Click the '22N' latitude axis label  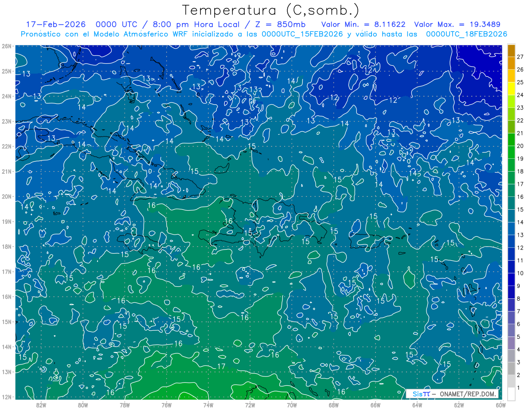[6, 146]
